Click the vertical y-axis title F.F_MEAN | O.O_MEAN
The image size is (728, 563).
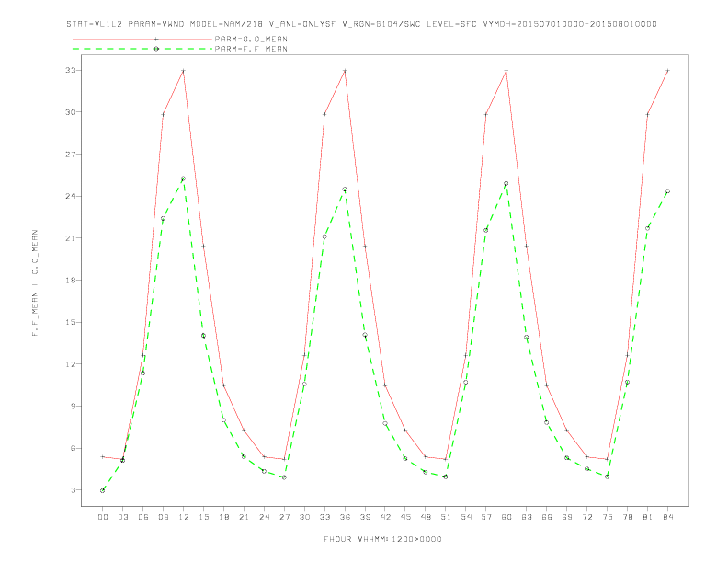35,283
